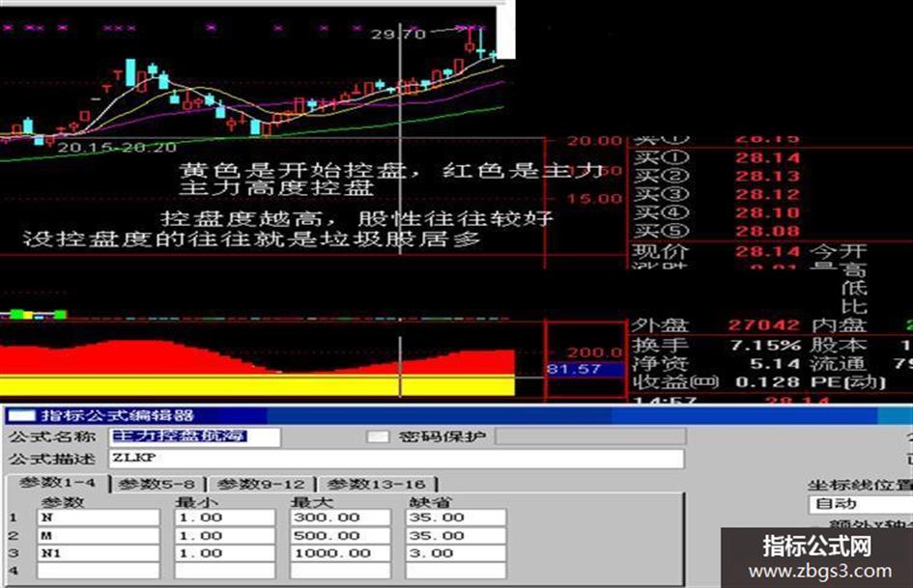
Task: Switch to the 参数9-12 tab
Action: (260, 485)
